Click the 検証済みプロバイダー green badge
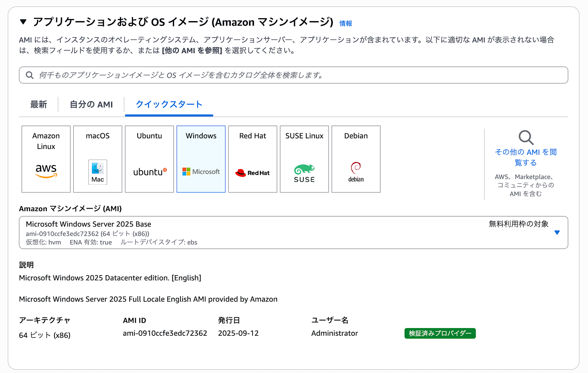The width and height of the screenshot is (588, 373). (x=440, y=333)
